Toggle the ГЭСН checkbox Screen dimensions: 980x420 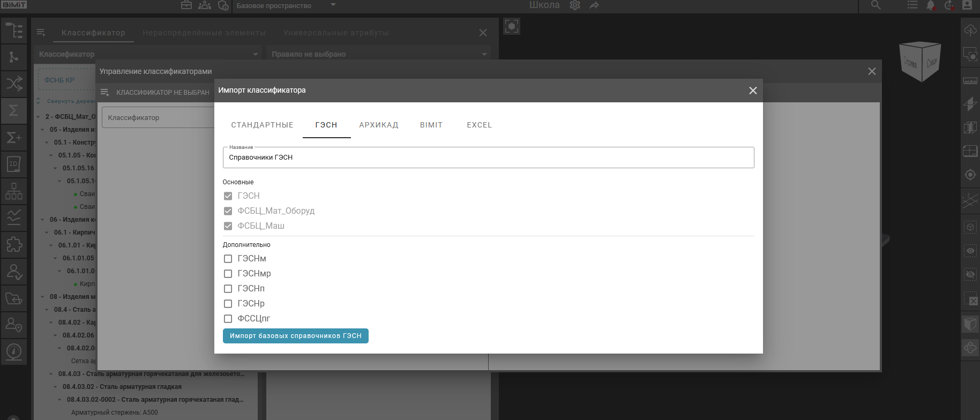(228, 196)
